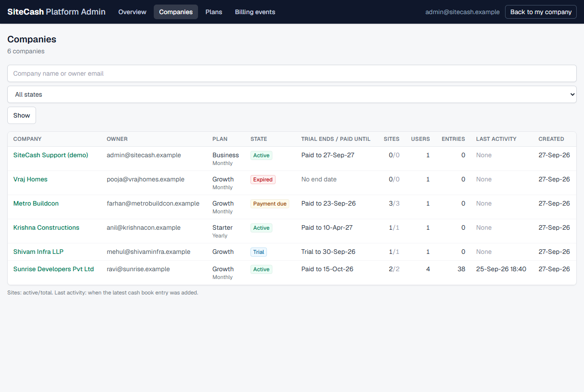The width and height of the screenshot is (584, 392).
Task: Click the Last Activity column header
Action: tap(496, 139)
